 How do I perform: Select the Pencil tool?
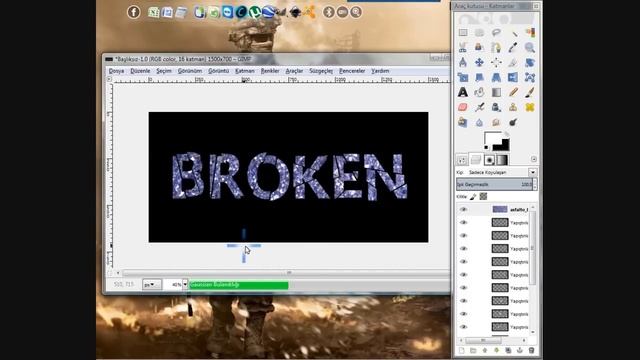coord(513,92)
